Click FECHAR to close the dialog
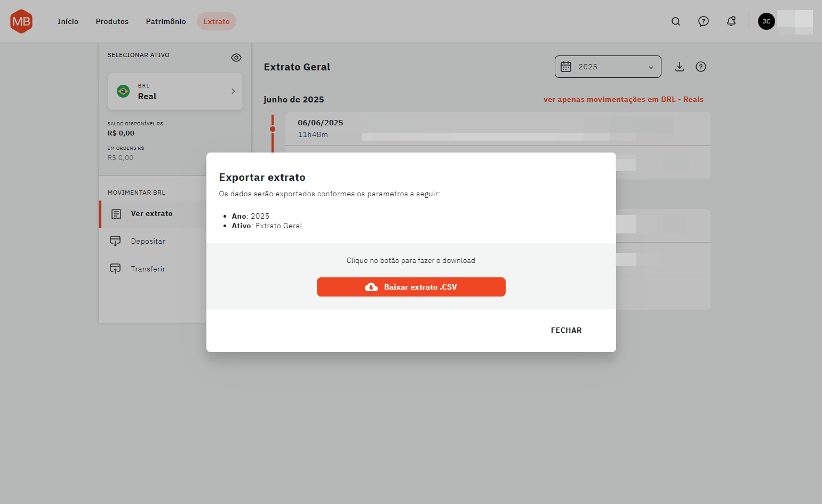Viewport: 822px width, 504px height. (x=566, y=330)
